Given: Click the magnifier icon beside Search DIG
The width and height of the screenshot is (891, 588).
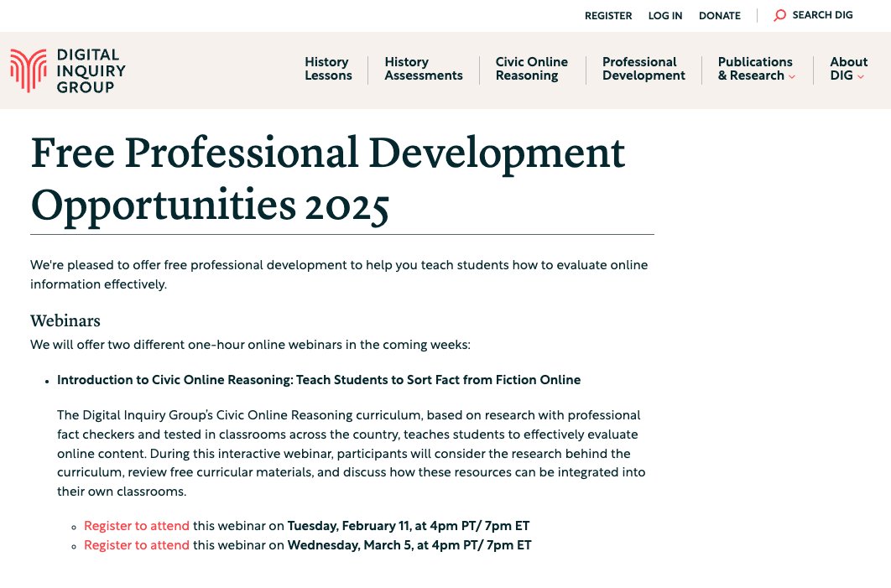Looking at the screenshot, I should (779, 15).
